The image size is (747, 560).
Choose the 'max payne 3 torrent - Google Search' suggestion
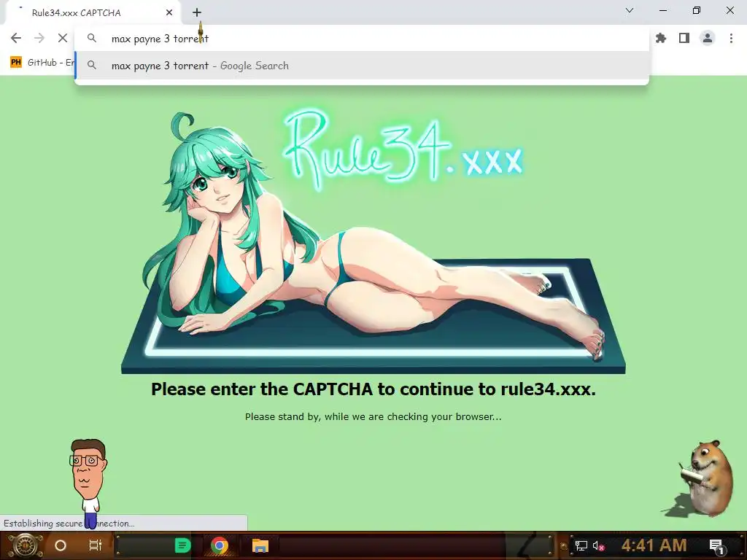(362, 66)
